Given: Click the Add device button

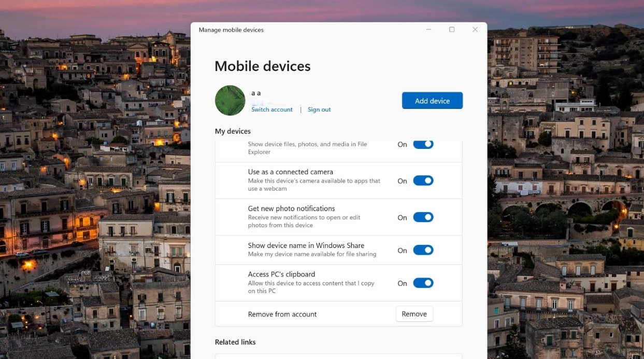Looking at the screenshot, I should click(x=432, y=101).
